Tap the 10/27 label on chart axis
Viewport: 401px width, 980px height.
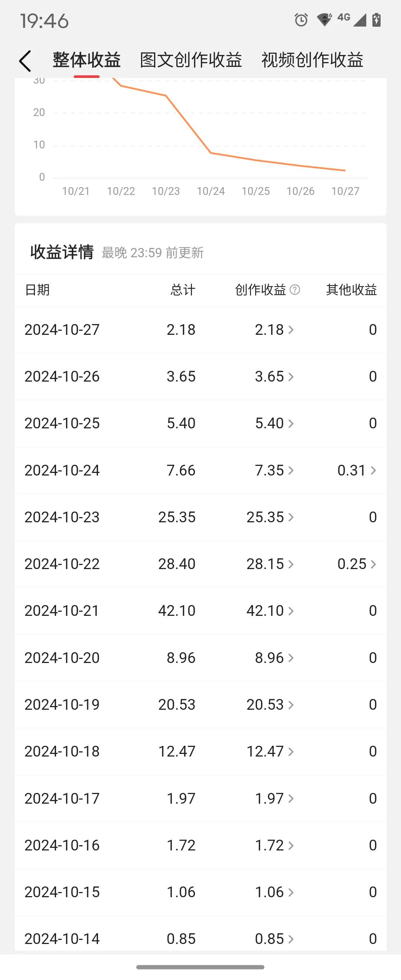[x=345, y=191]
